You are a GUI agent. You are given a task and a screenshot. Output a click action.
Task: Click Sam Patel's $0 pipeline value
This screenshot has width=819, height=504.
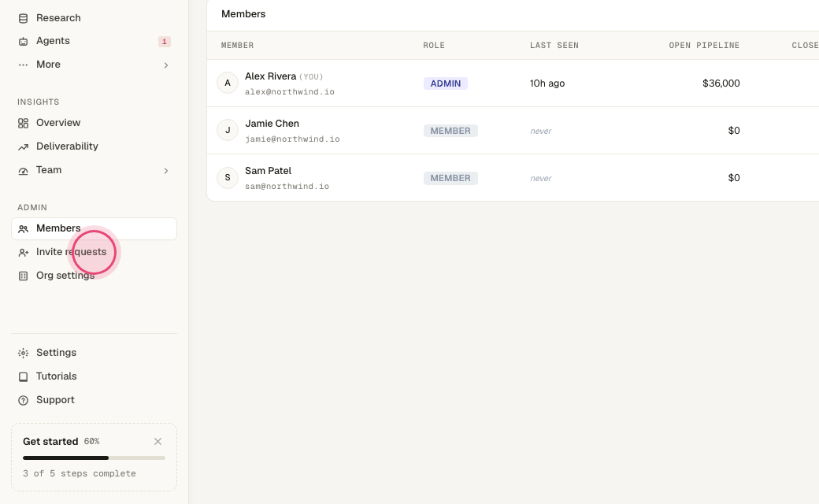coord(734,177)
